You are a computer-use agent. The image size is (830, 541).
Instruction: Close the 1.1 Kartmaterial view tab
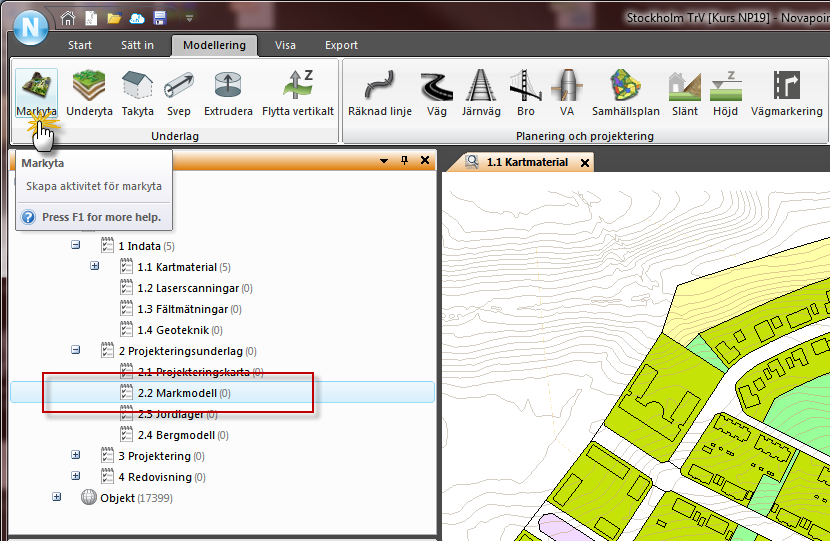585,163
